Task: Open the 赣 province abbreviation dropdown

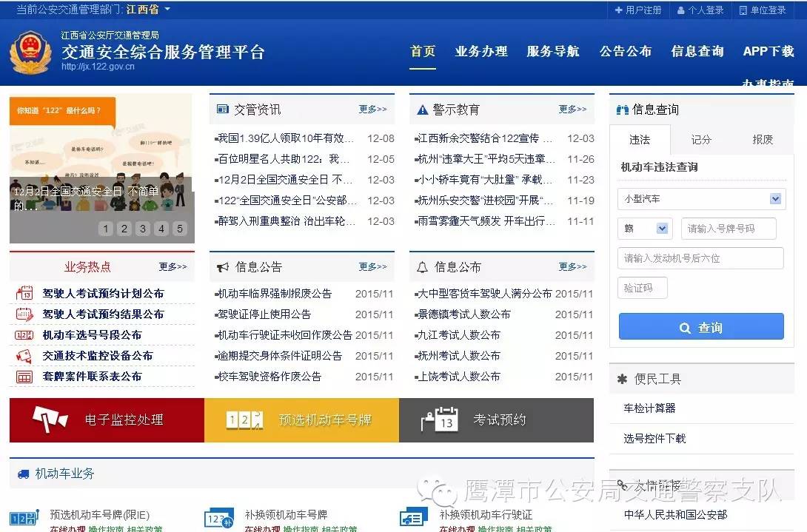Action: 645,229
